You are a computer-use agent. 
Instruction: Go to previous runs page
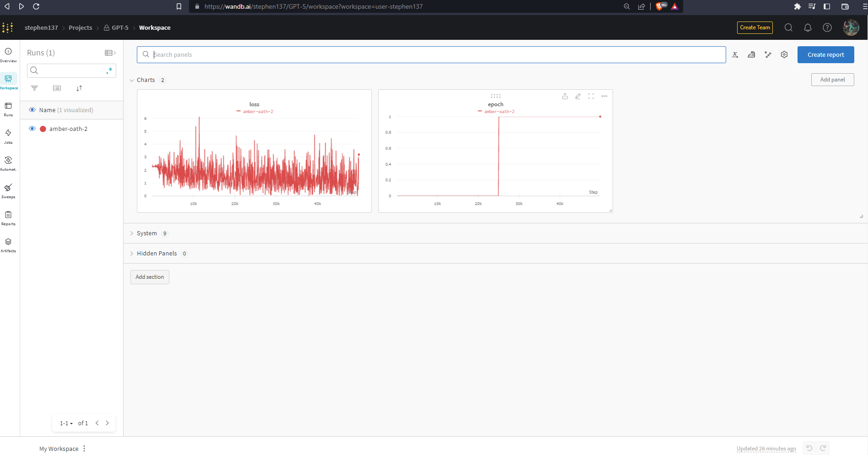point(97,423)
